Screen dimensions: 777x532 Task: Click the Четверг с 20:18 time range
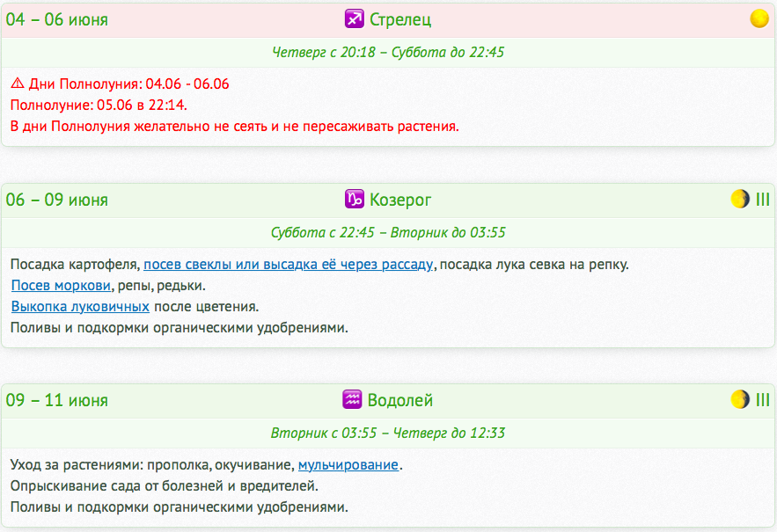388,53
